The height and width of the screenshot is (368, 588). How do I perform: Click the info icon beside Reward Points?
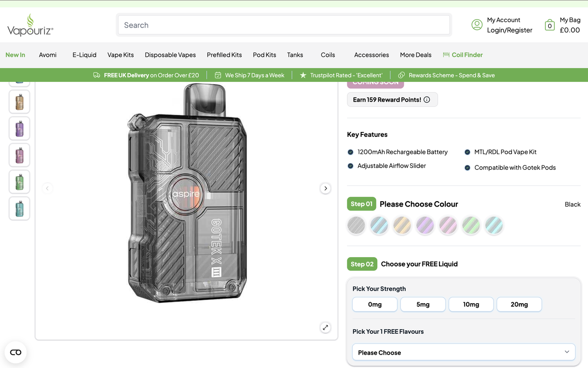[x=427, y=100]
